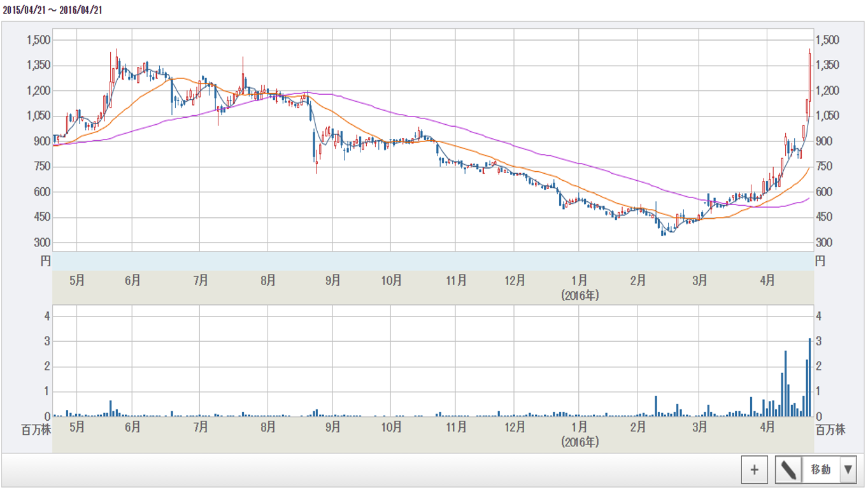Screen dimensions: 868x489
Task: Click the tallest volume bar in late April
Action: coord(810,377)
